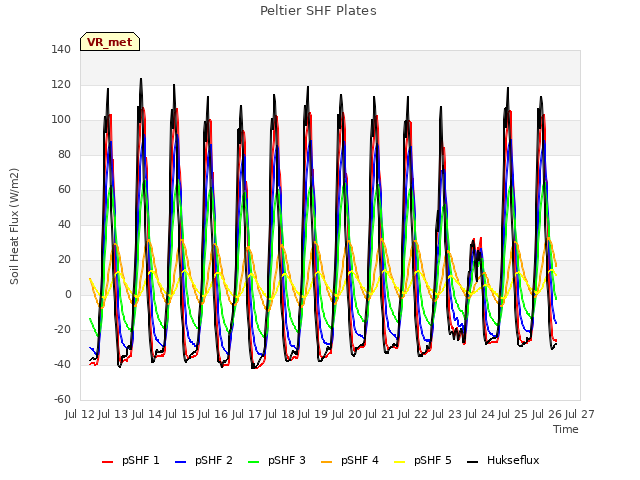
Task: Click the 60 y-axis tick label
Action: tap(64, 189)
